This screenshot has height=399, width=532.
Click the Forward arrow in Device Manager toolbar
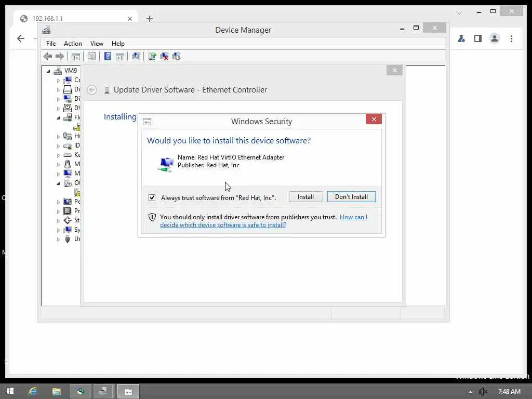[60, 56]
